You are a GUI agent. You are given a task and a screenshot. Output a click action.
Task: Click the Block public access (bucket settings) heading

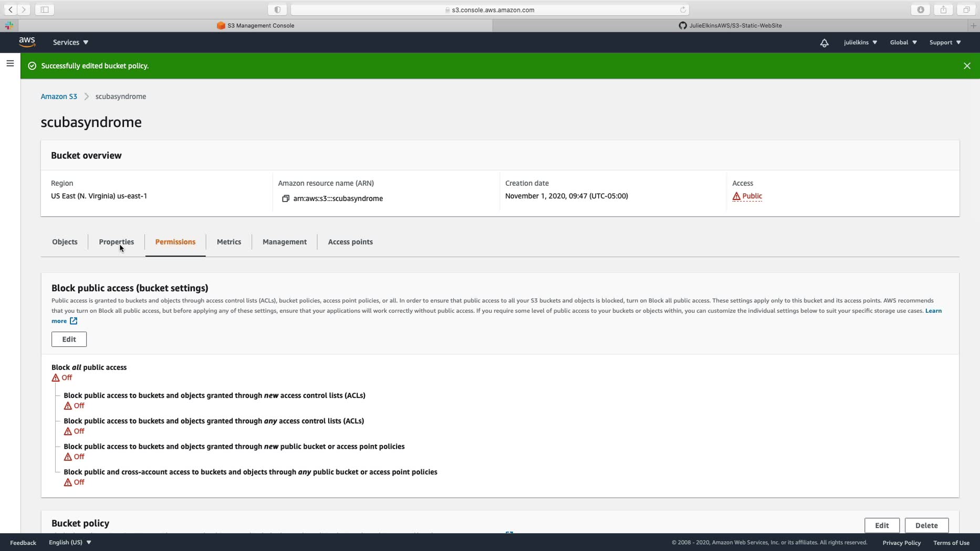point(130,288)
